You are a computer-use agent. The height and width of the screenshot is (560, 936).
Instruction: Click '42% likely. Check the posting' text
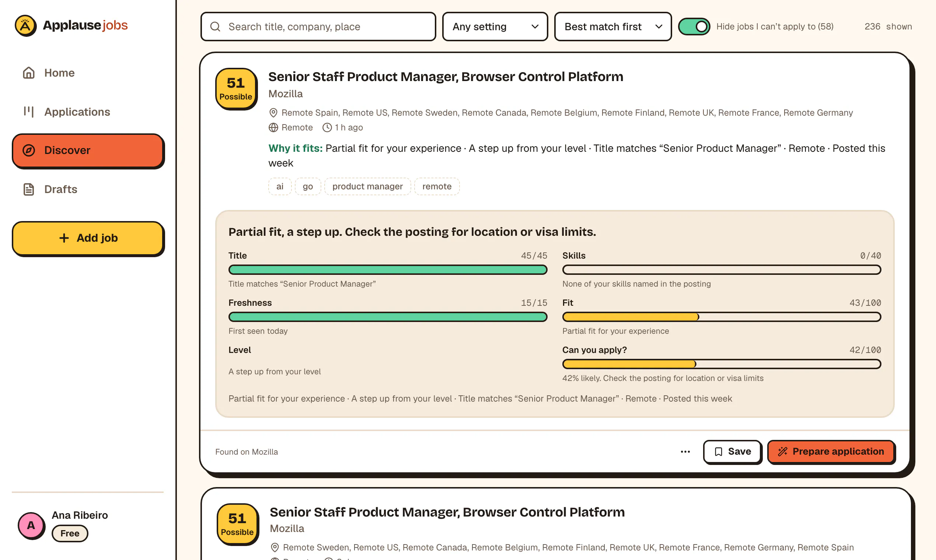click(x=663, y=378)
